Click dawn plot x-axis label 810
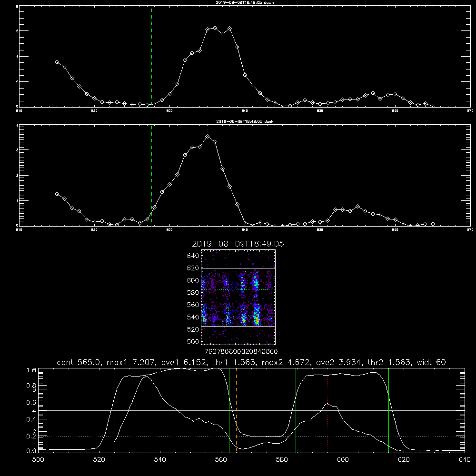Screen dimensions: 476x476 click(19, 111)
